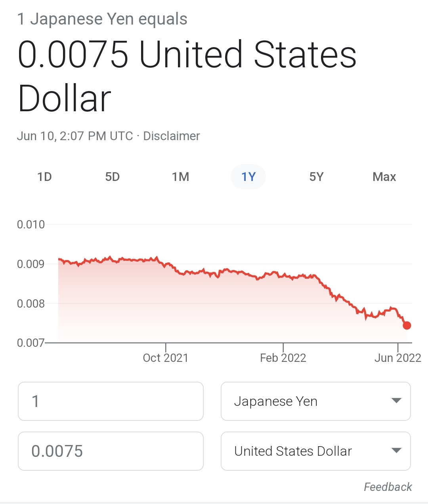Click the Oct 2021 axis marker
428x504 pixels.
tap(165, 358)
